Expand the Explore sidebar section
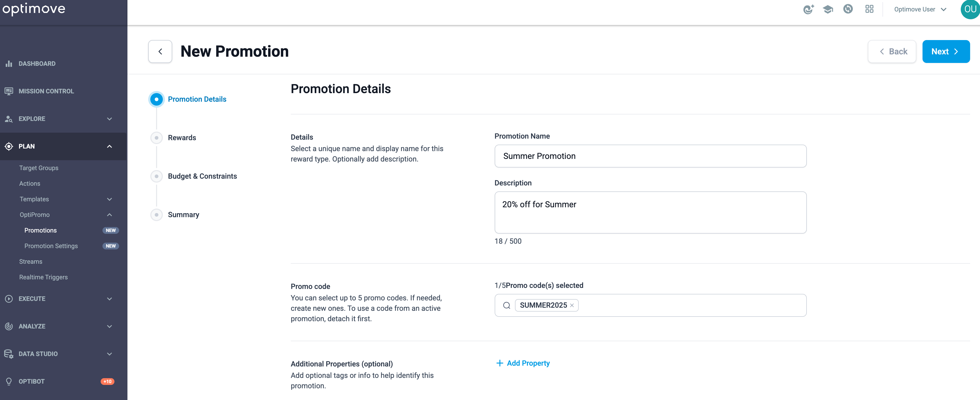The height and width of the screenshot is (400, 980). 63,119
